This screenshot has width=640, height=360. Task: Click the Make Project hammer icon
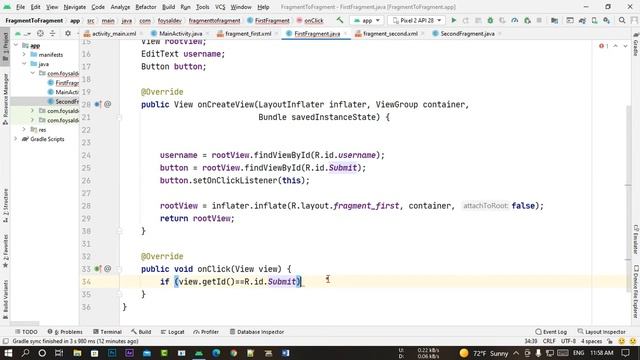point(340,20)
